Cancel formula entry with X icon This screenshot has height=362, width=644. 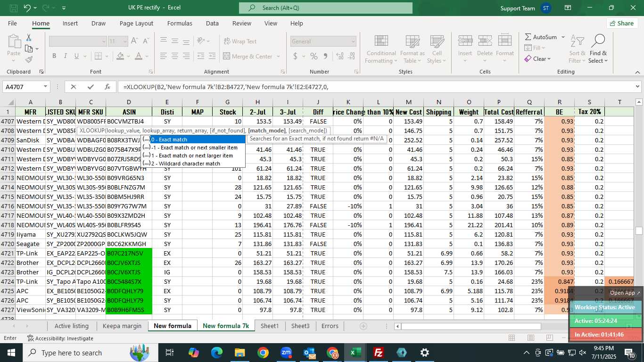73,87
